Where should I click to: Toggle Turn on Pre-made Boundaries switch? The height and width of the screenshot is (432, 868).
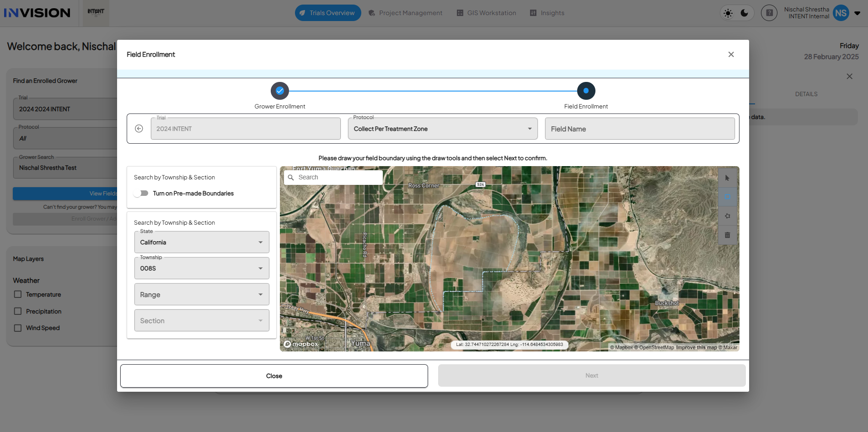click(x=141, y=193)
